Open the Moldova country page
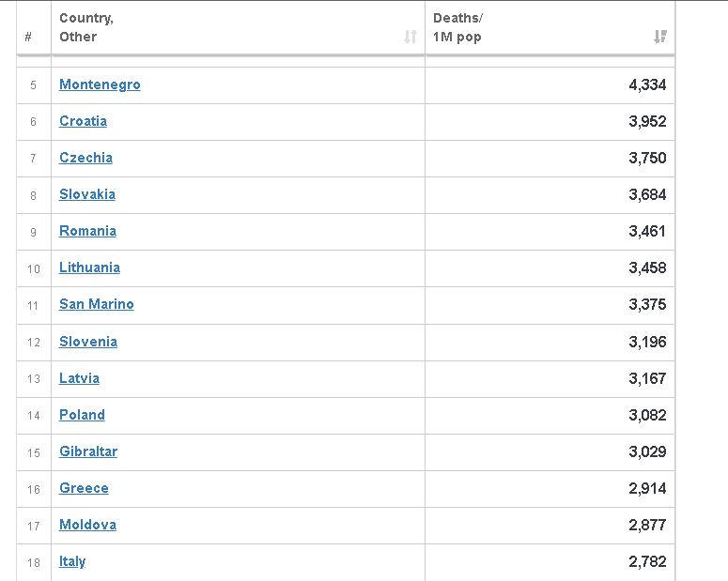Image resolution: width=728 pixels, height=581 pixels. 87,525
